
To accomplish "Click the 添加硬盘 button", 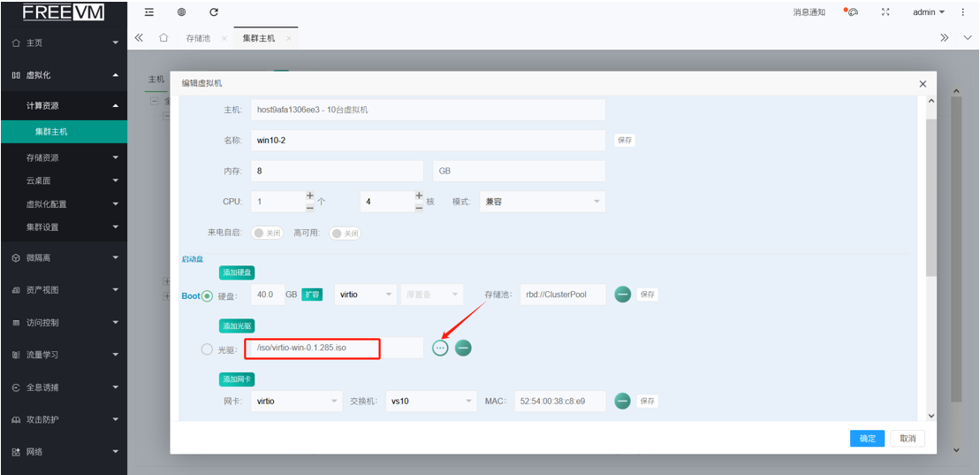I will coord(237,272).
